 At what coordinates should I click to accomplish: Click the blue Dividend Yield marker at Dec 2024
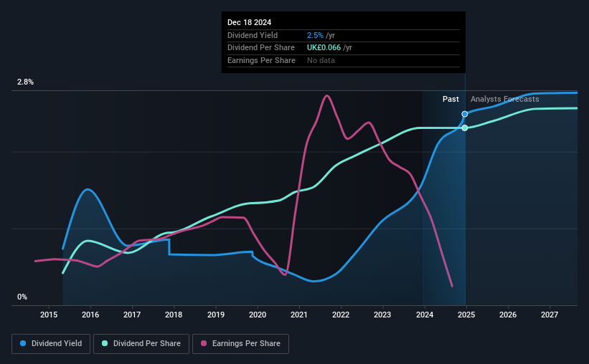(x=465, y=114)
